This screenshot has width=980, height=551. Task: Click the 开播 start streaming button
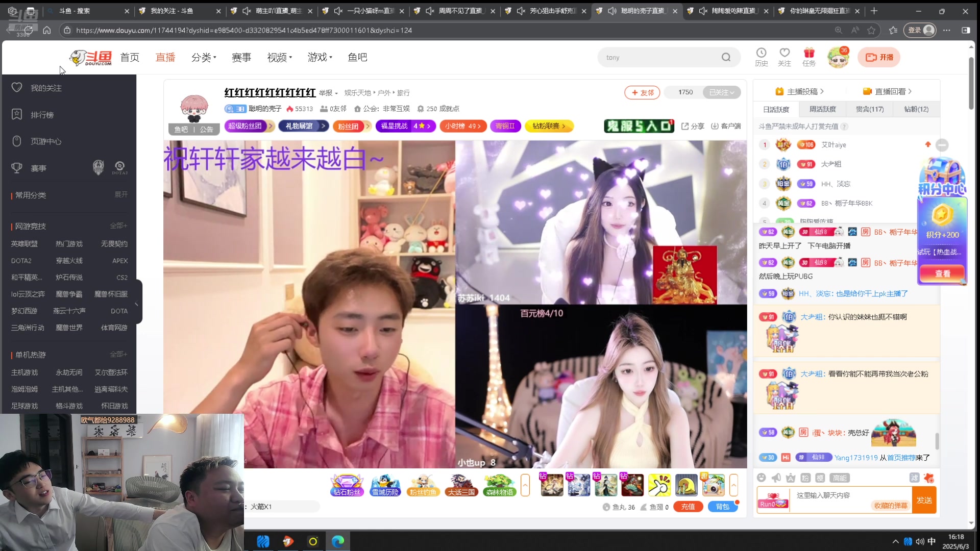point(878,57)
